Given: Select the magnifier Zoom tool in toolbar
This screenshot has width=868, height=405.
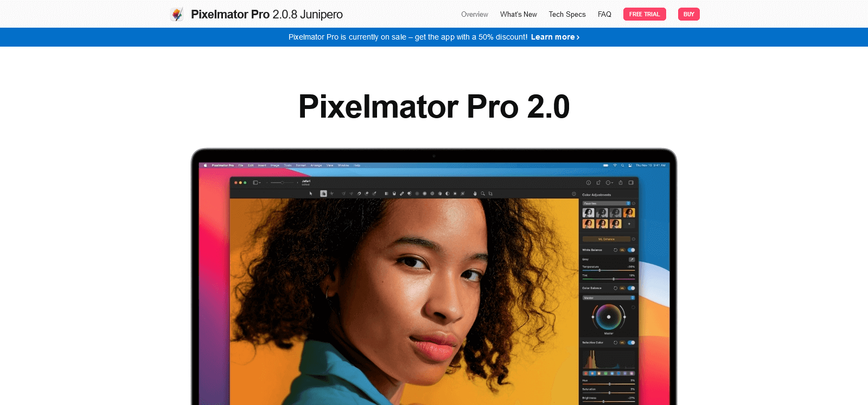Looking at the screenshot, I should (x=483, y=194).
